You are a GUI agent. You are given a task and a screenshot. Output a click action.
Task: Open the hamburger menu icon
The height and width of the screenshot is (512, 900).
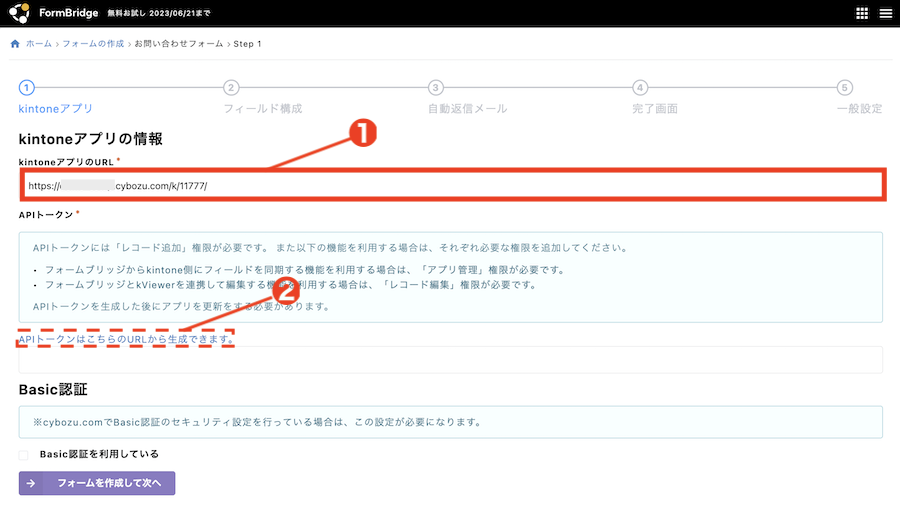point(886,13)
